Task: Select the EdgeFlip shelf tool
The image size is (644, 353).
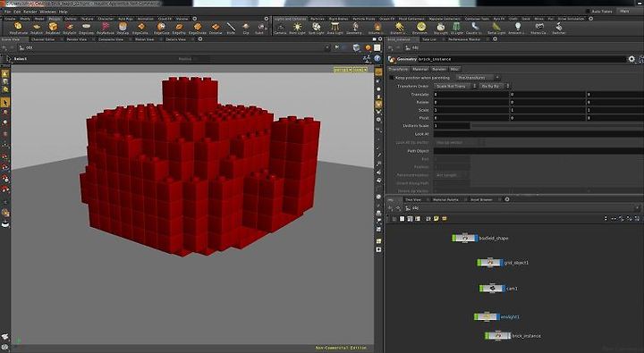Action: [179, 29]
